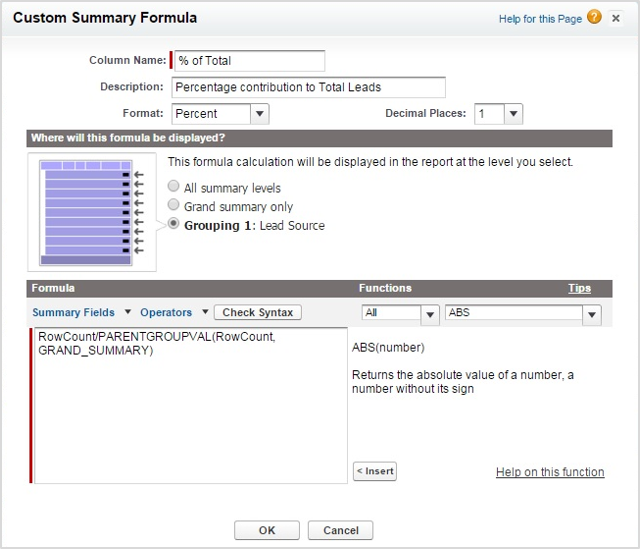This screenshot has width=640, height=549.
Task: Click the report layout preview thumbnail
Action: pyautogui.click(x=92, y=212)
